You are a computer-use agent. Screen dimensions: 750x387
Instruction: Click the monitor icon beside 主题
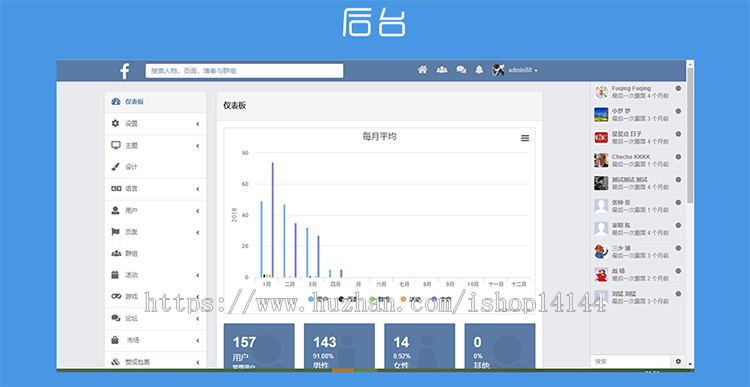pyautogui.click(x=116, y=145)
